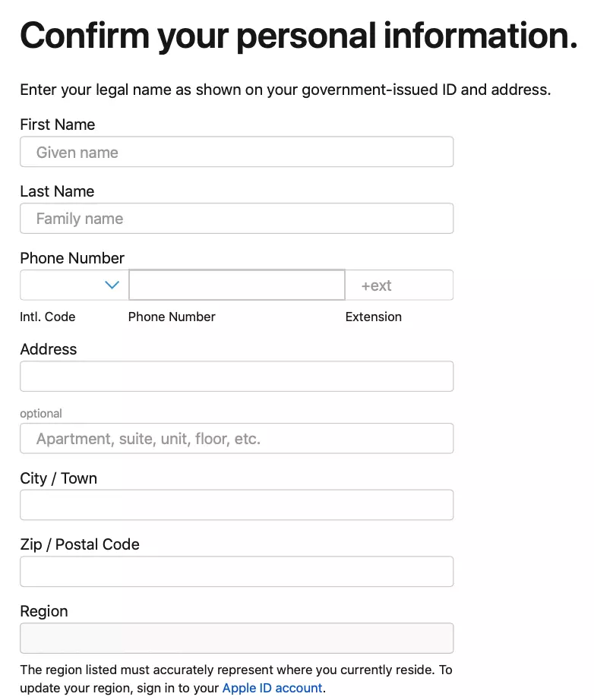
Task: Focus the Family name input field
Action: point(237,219)
